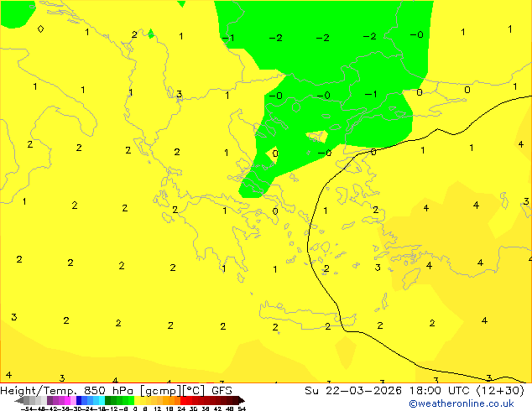Click the dark maroon right arrow of colour scale
Viewport: 532px width, 411px height.
242,401
